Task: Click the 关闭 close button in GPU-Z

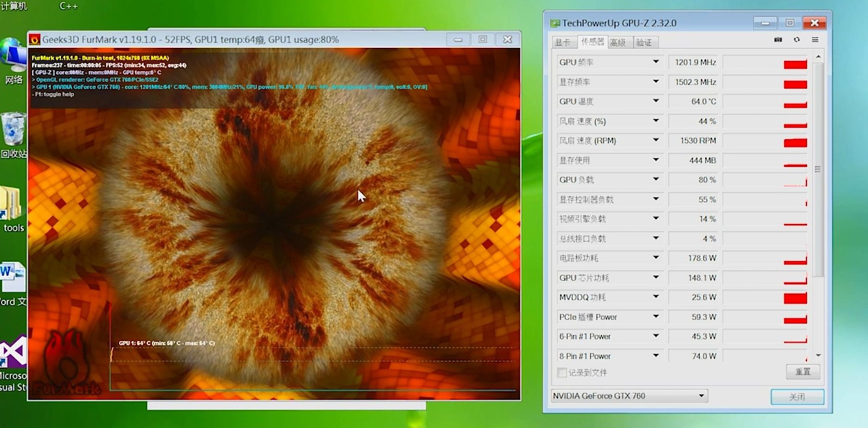Action: pyautogui.click(x=797, y=397)
